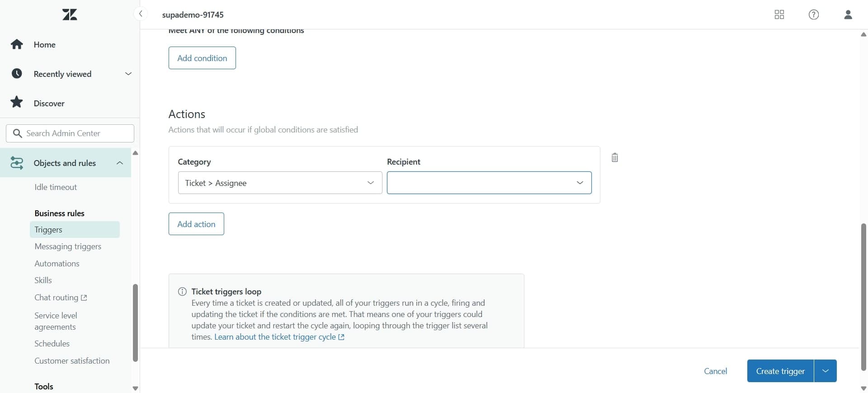
Task: Delete the action using the trash icon
Action: [614, 157]
